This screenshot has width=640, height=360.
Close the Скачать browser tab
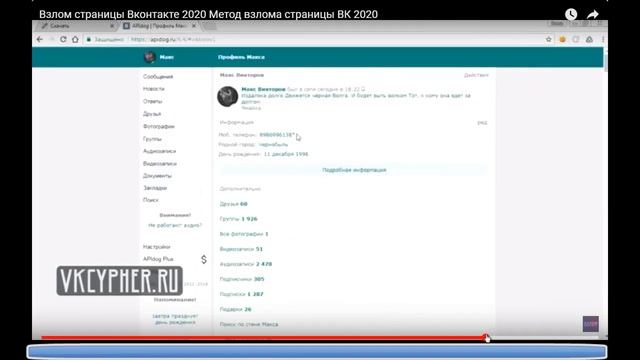112,26
